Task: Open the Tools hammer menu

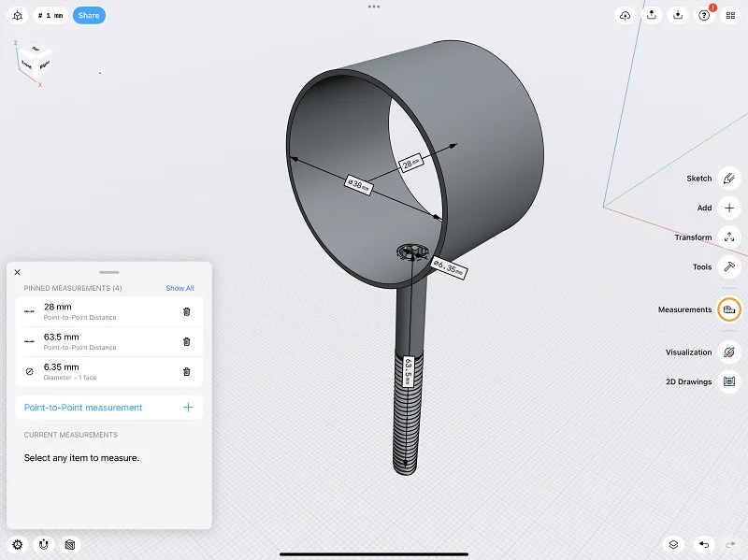Action: tap(729, 267)
